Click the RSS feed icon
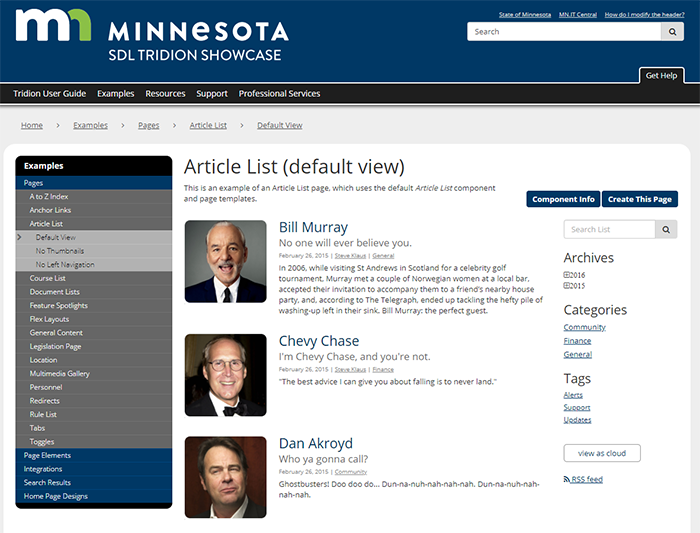 tap(567, 480)
